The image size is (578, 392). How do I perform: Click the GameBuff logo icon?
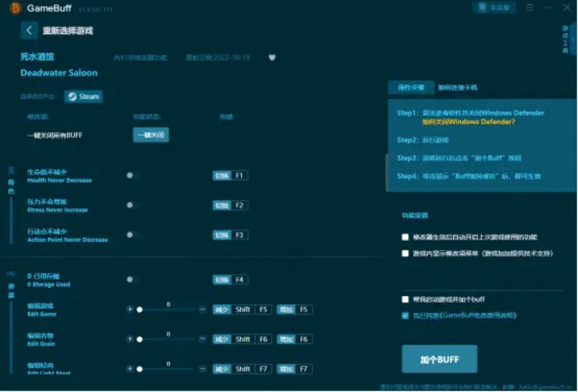pos(15,8)
